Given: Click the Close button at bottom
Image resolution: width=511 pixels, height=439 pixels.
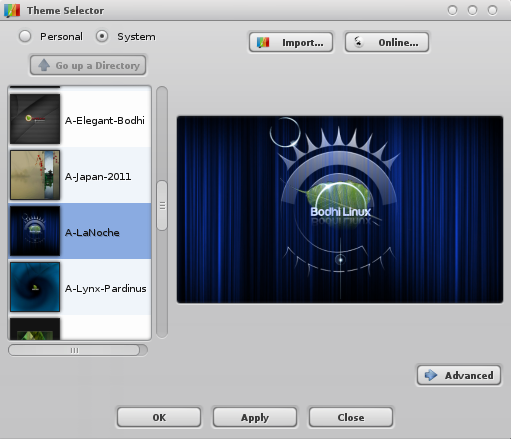Looking at the screenshot, I should 351,417.
